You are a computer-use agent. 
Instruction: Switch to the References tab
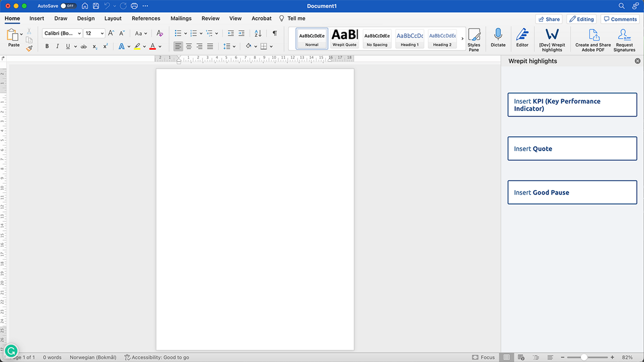(146, 18)
